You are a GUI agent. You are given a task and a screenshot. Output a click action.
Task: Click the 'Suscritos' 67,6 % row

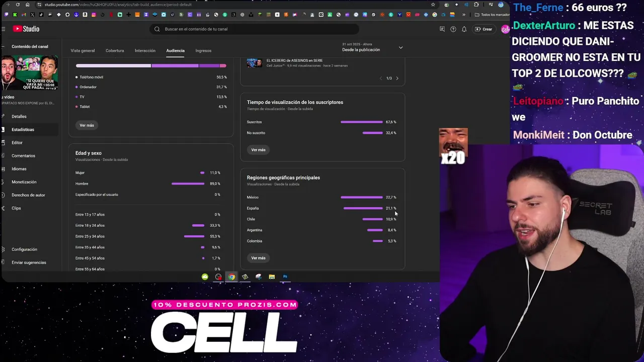point(321,122)
